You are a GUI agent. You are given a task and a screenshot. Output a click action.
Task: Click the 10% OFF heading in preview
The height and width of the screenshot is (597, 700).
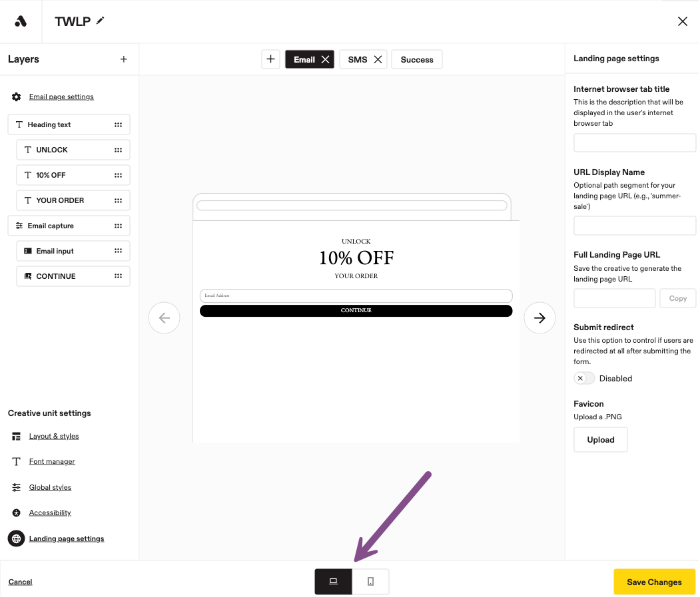[x=356, y=258]
